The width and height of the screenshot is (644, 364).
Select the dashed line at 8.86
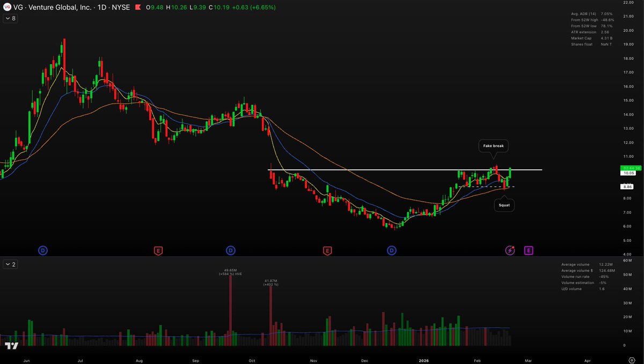pos(486,187)
